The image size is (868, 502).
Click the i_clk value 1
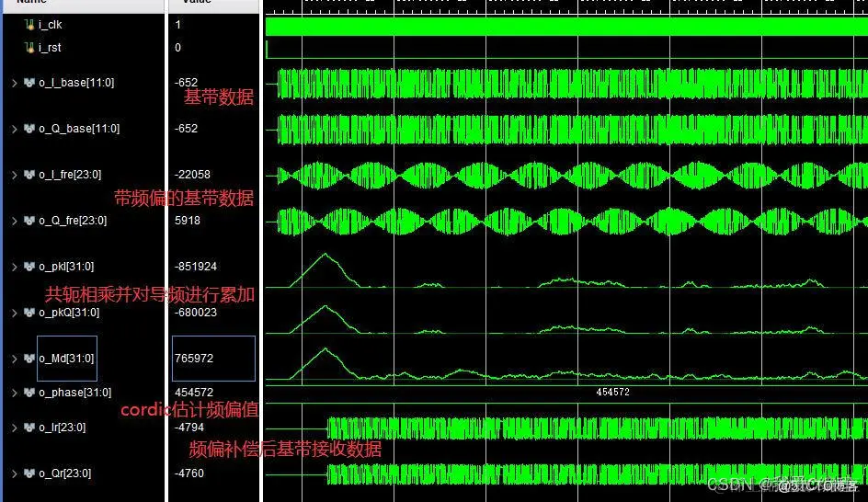pyautogui.click(x=177, y=24)
